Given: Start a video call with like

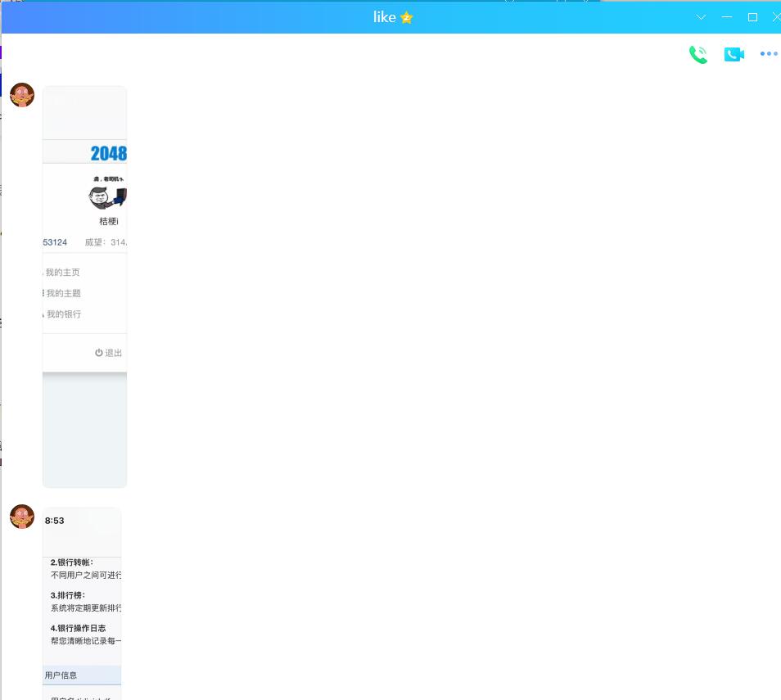Looking at the screenshot, I should click(734, 54).
